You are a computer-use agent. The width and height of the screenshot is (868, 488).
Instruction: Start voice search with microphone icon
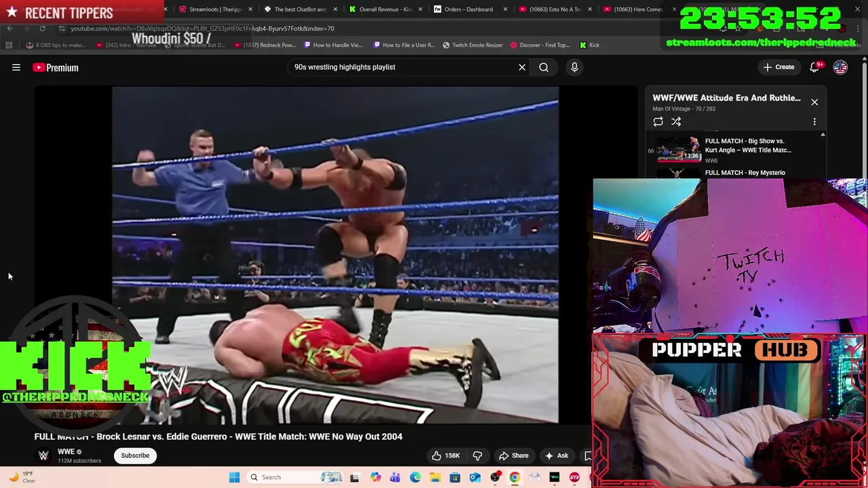574,67
